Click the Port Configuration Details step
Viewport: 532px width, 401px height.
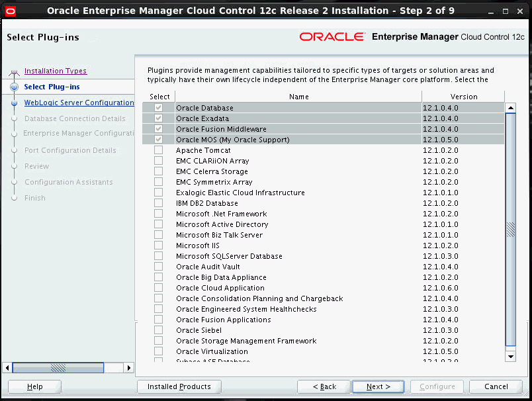point(70,150)
